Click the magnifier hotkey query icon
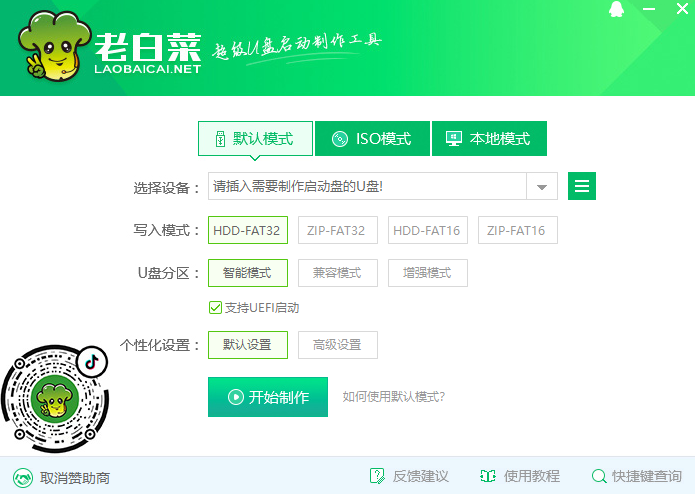The image size is (695, 494). [x=599, y=477]
